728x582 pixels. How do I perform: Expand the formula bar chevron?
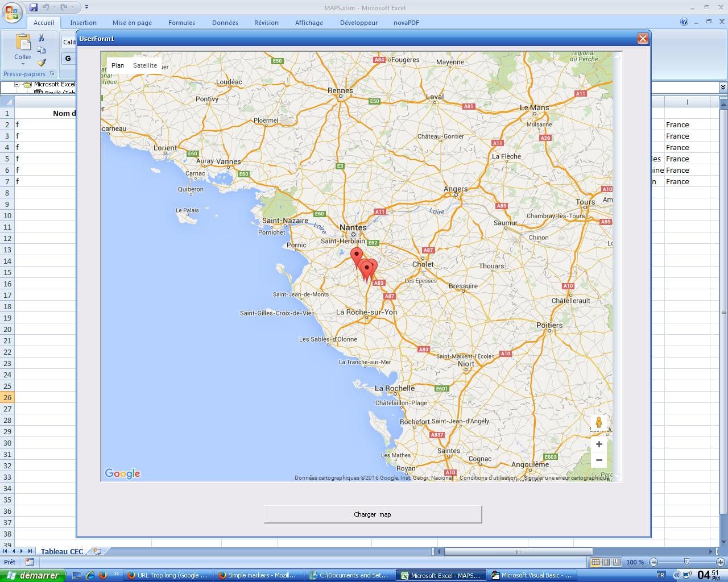[723, 87]
